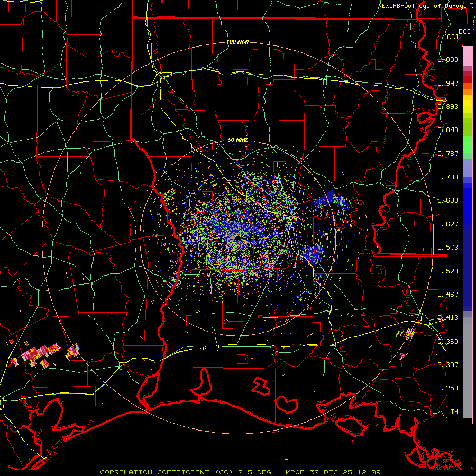Screen dimensions: 476x476
Task: Click the black radar site dot at center
Action: (x=237, y=238)
